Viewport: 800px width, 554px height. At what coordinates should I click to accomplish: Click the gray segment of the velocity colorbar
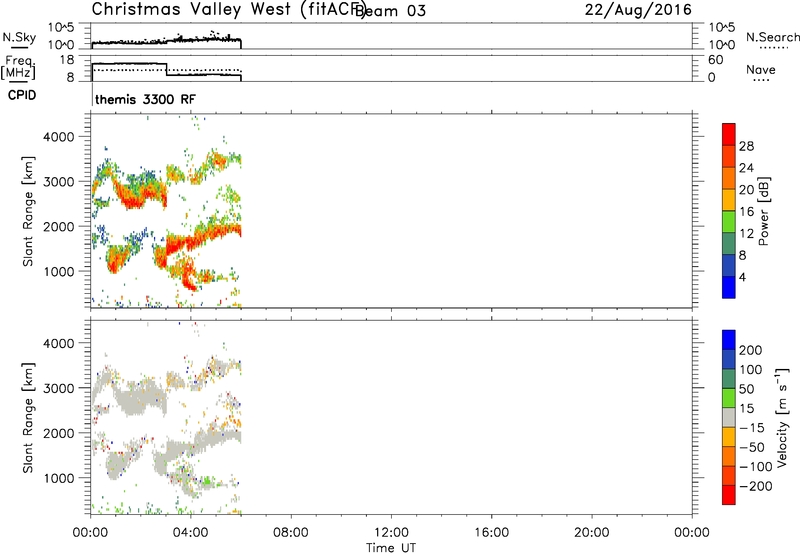(x=729, y=418)
